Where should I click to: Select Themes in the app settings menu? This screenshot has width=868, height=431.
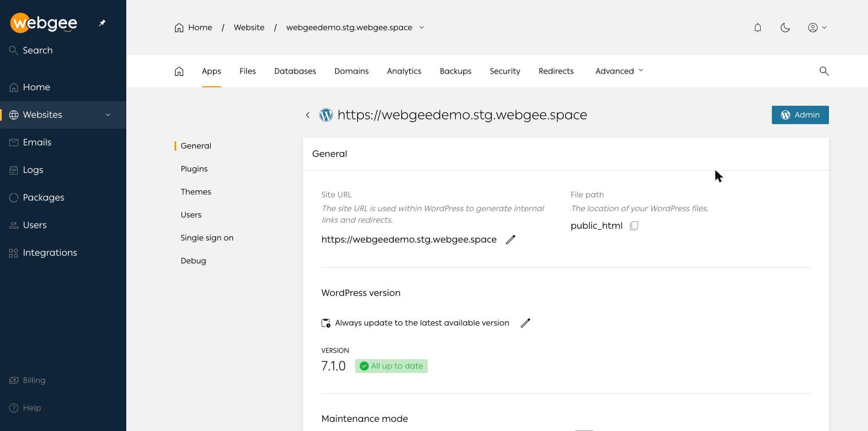(196, 192)
